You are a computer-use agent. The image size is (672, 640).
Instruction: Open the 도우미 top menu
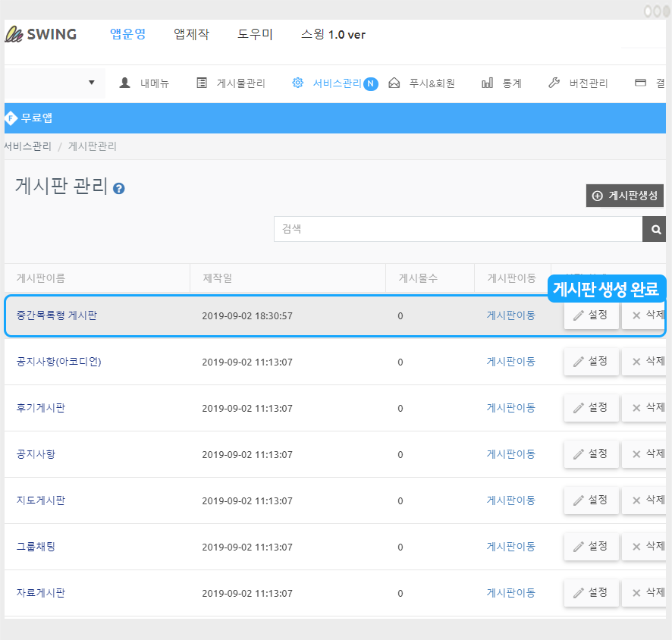point(255,34)
